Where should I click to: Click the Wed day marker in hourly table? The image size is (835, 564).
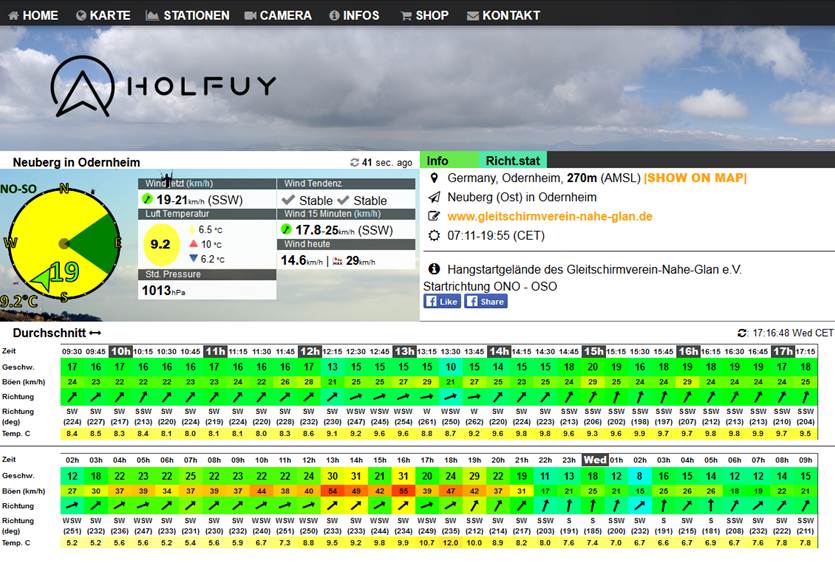click(x=594, y=460)
